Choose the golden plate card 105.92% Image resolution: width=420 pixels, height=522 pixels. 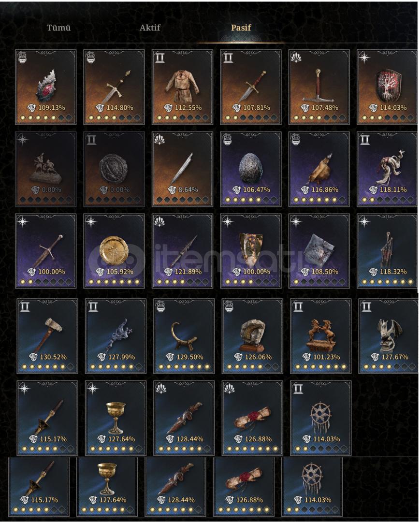tap(114, 251)
